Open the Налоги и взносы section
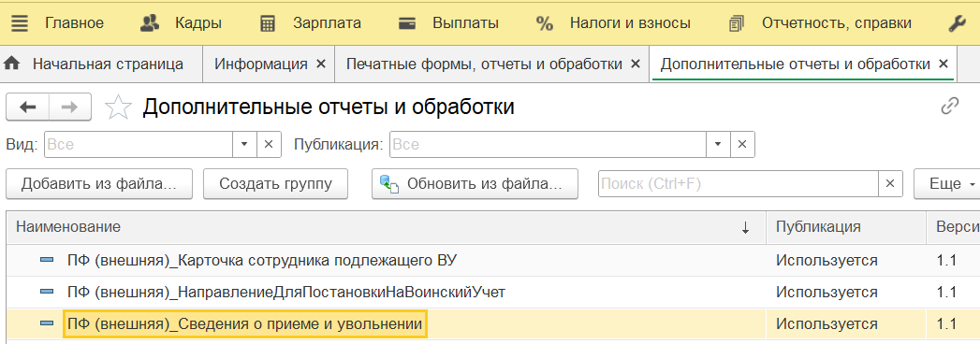 pyautogui.click(x=613, y=23)
